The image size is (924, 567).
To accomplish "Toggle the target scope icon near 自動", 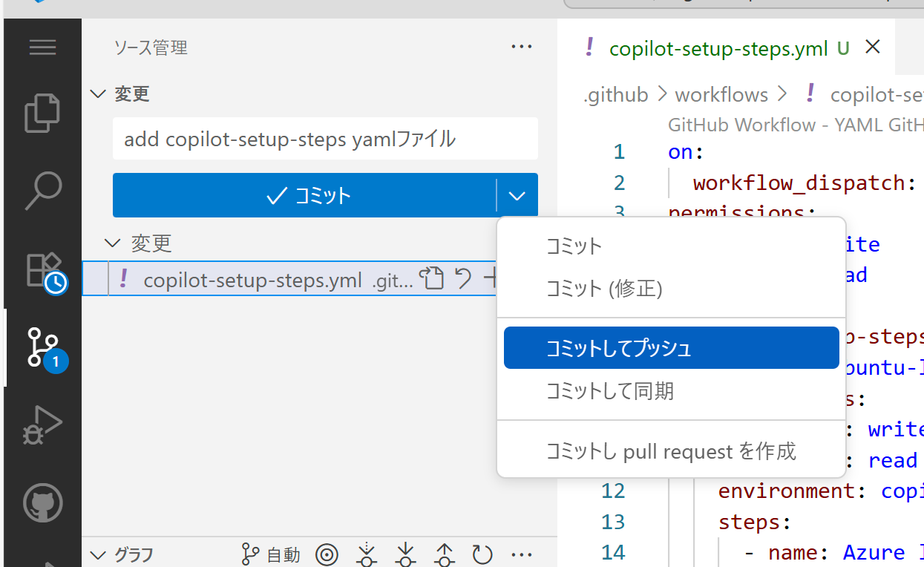I will click(x=327, y=554).
